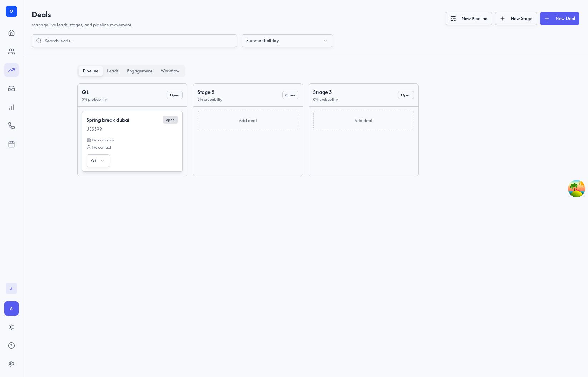Select the Engagement tab
Screen dimensions: 588x377
[x=140, y=71]
